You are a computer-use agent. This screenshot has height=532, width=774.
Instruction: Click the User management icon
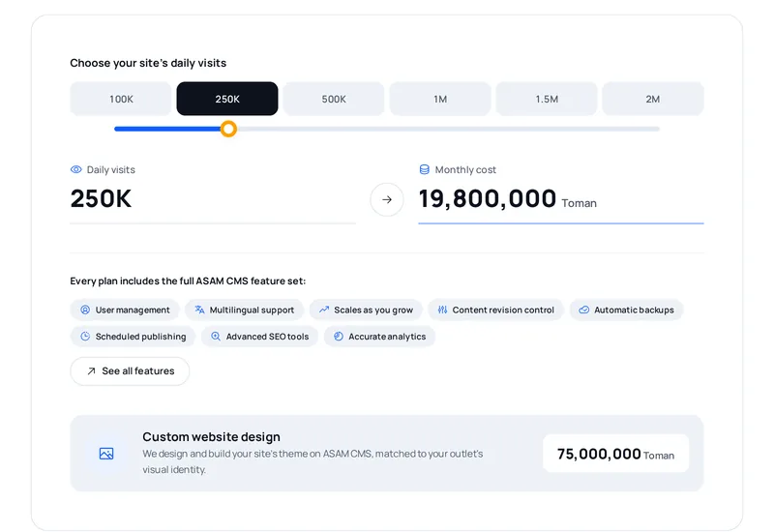point(85,310)
